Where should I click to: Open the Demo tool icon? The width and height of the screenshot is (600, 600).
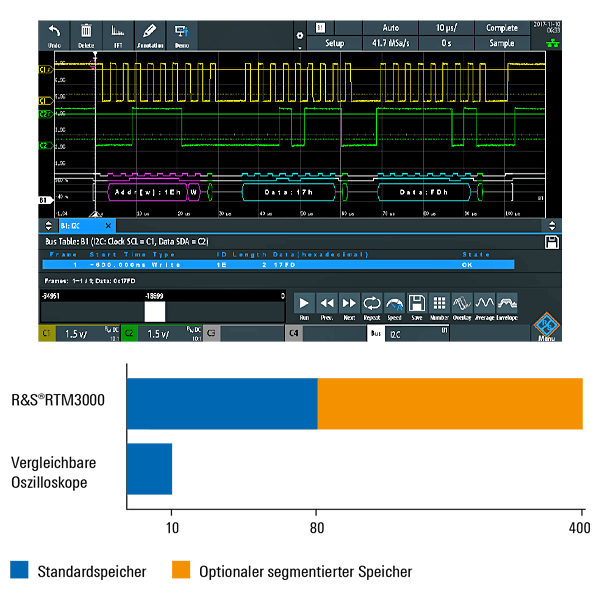tap(182, 36)
